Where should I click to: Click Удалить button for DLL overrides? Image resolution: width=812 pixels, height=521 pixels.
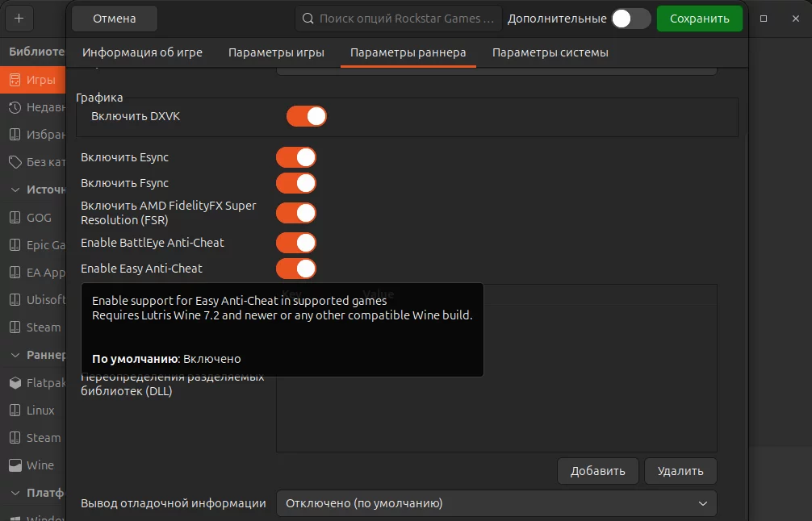[x=680, y=471]
